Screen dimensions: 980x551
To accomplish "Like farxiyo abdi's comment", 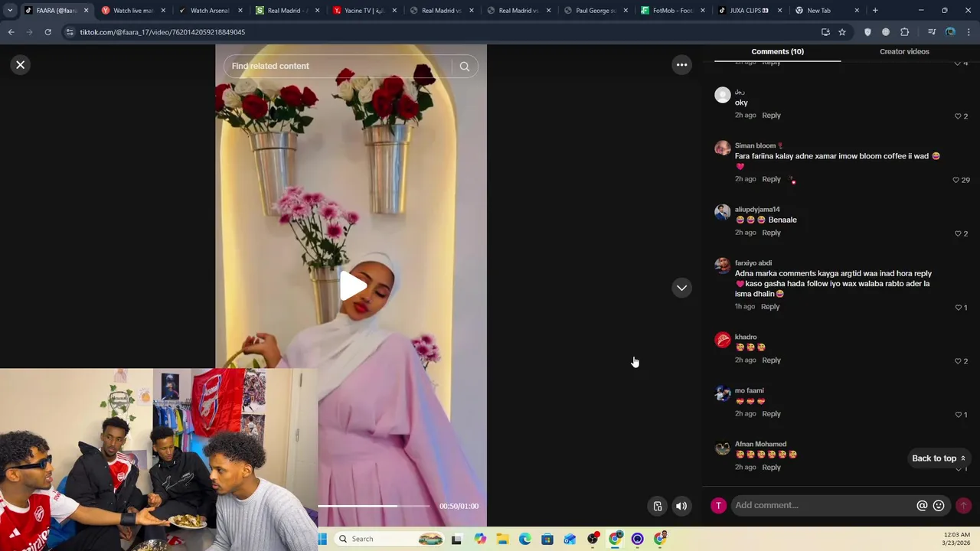I will [958, 308].
